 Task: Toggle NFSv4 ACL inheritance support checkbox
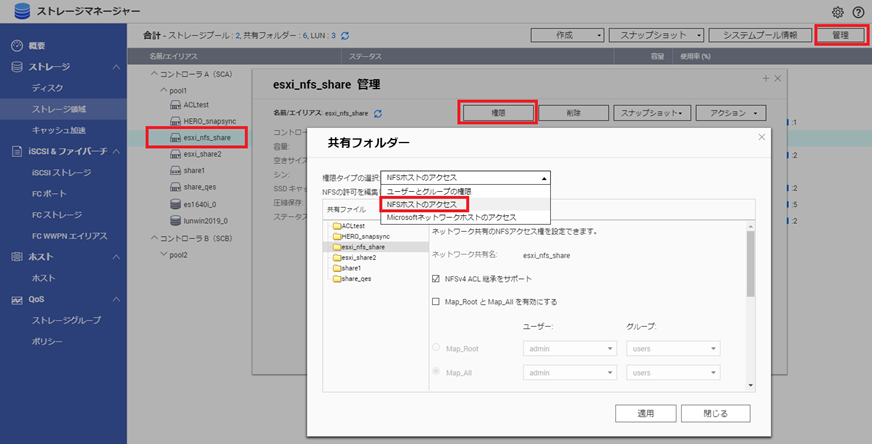point(435,279)
